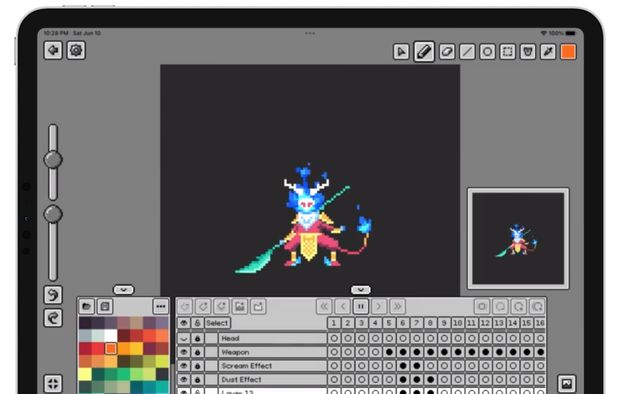Choose the Ellipse shape tool

tap(488, 52)
